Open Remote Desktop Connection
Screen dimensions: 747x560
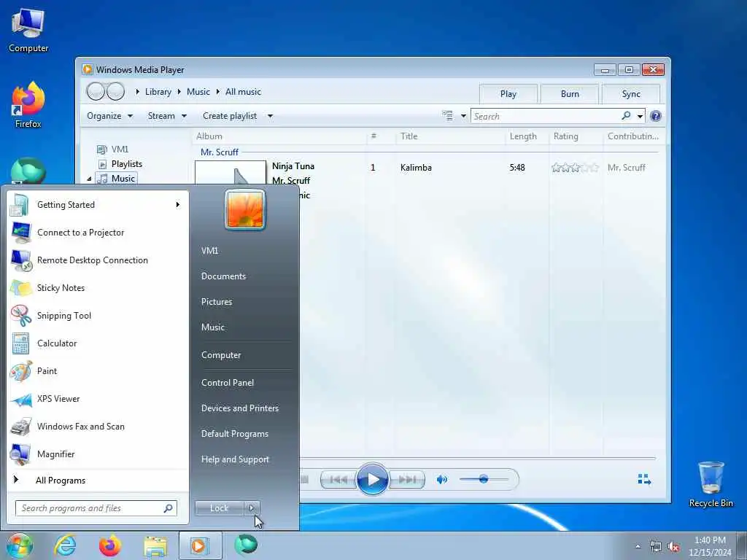[97, 260]
